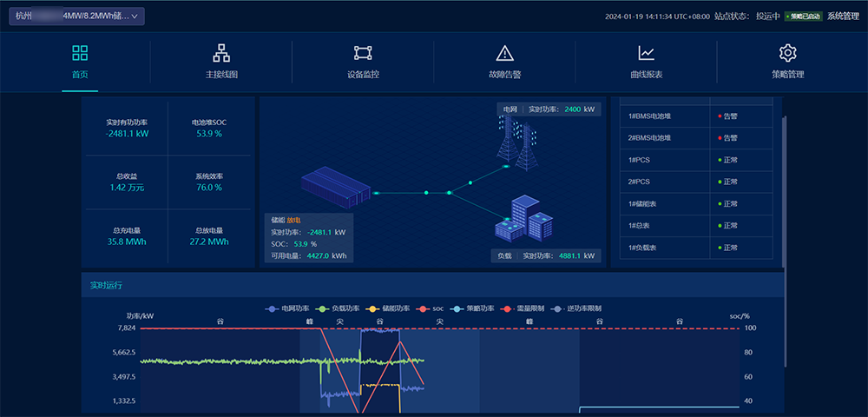Open the 主接线图 wiring diagram icon
The image size is (868, 417).
221,53
